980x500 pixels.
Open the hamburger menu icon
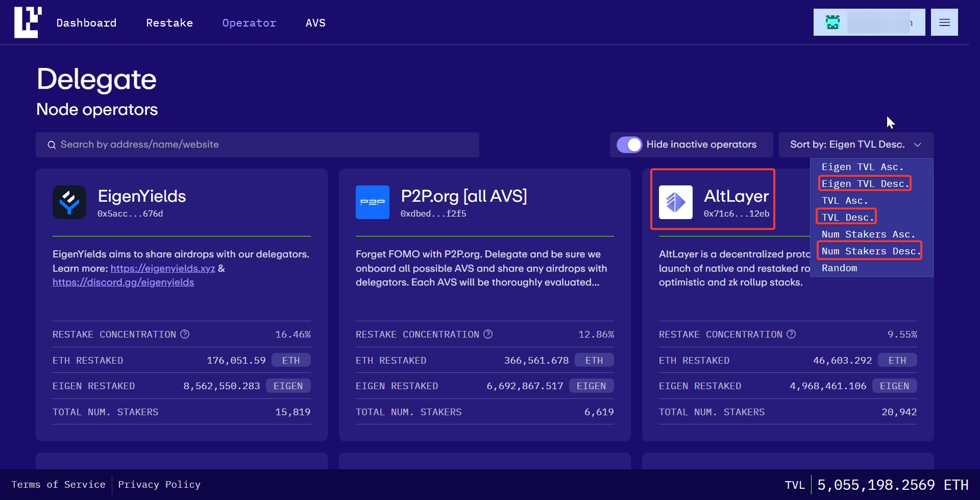click(944, 22)
